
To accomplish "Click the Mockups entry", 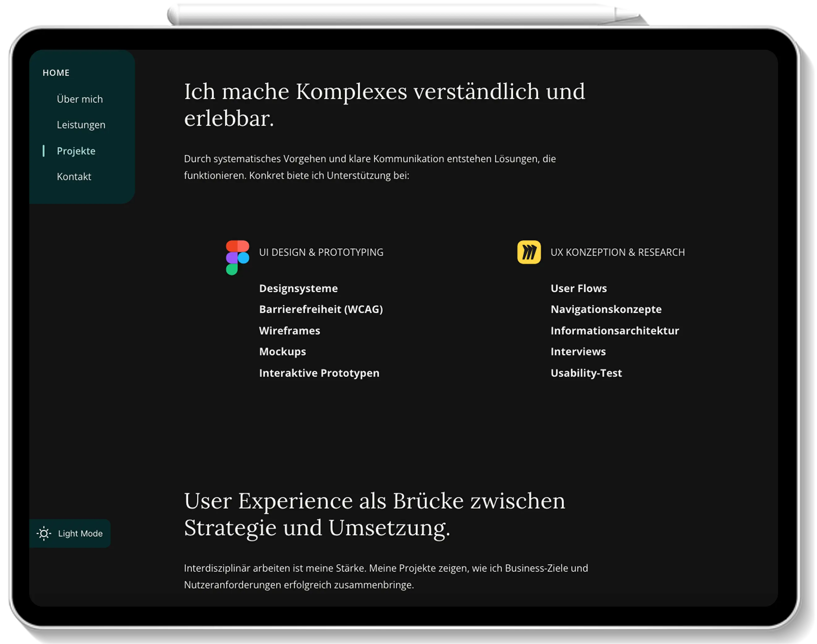I will coord(282,351).
